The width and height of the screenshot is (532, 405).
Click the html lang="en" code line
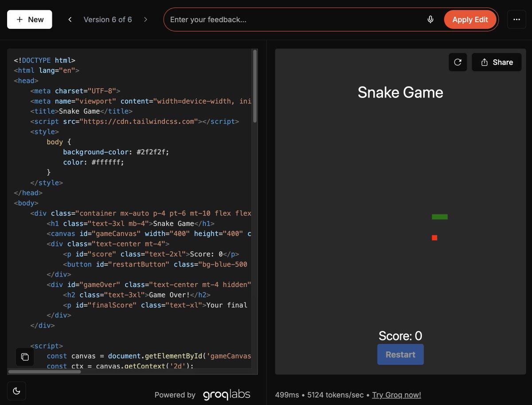point(47,70)
